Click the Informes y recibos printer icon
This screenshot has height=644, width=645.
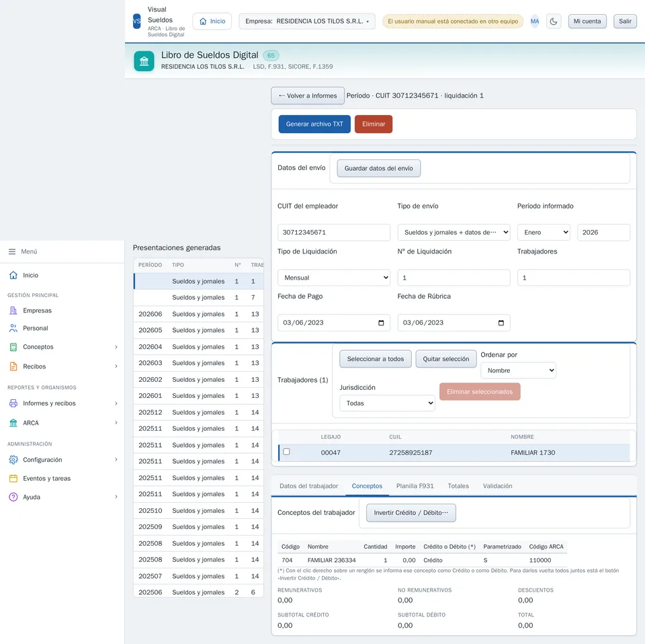click(x=13, y=403)
